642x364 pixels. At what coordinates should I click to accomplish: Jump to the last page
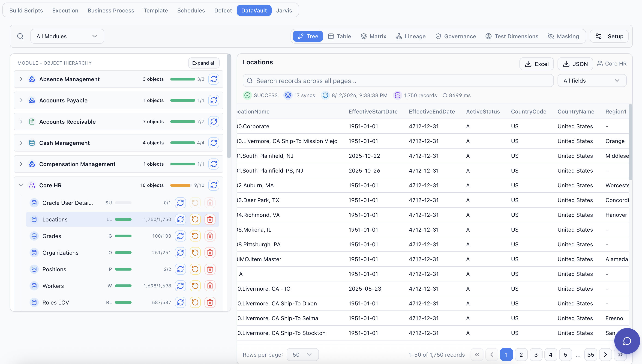coord(620,355)
